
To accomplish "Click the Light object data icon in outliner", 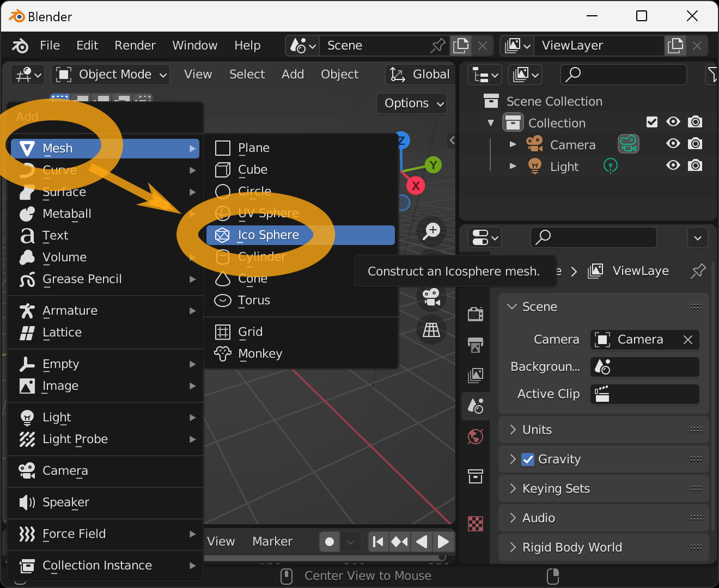I will click(x=611, y=166).
